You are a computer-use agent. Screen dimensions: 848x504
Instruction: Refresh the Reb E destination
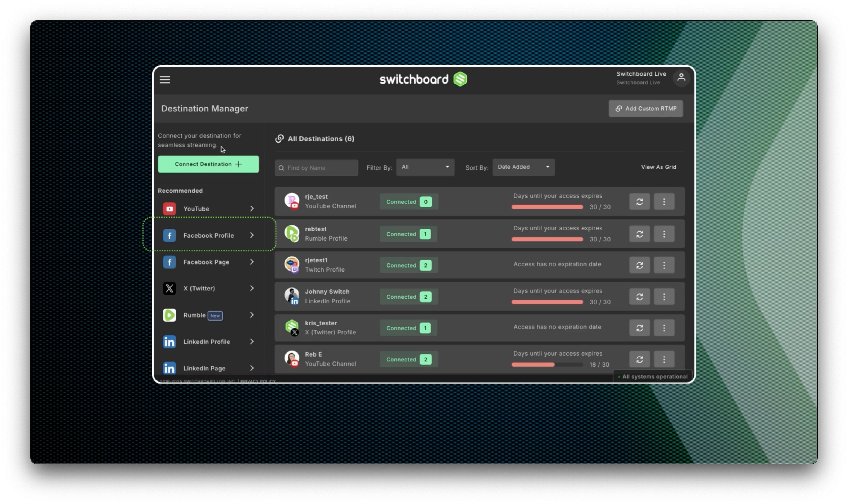pos(639,359)
